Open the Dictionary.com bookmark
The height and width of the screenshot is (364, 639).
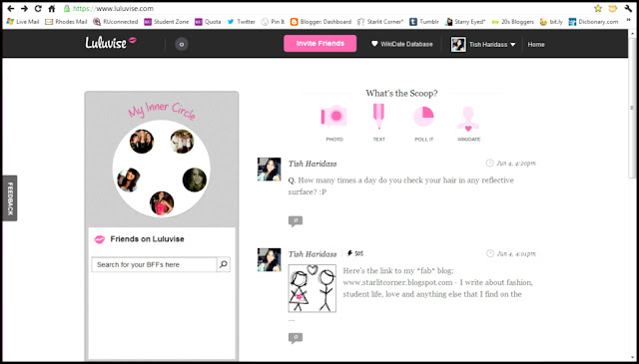pos(593,22)
